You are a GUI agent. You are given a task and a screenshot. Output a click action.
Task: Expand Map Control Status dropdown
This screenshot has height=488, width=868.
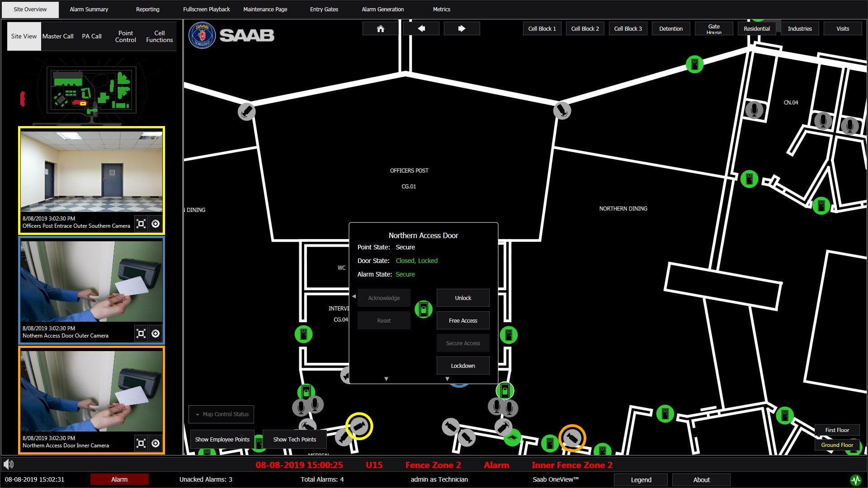coord(222,414)
